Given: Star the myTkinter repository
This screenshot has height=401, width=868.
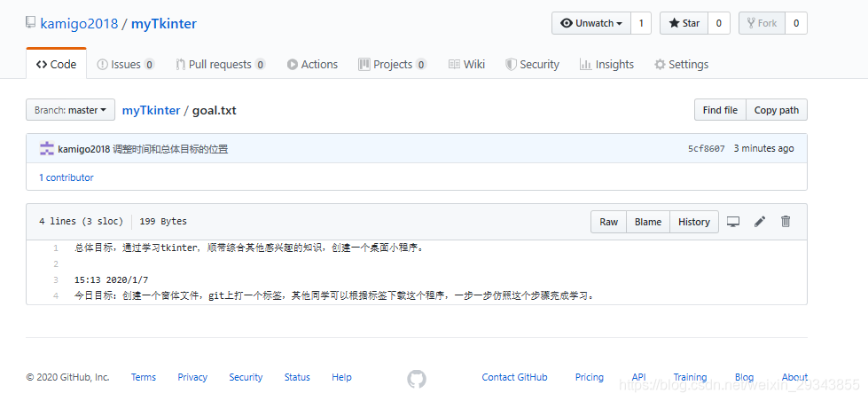Looking at the screenshot, I should click(x=684, y=23).
